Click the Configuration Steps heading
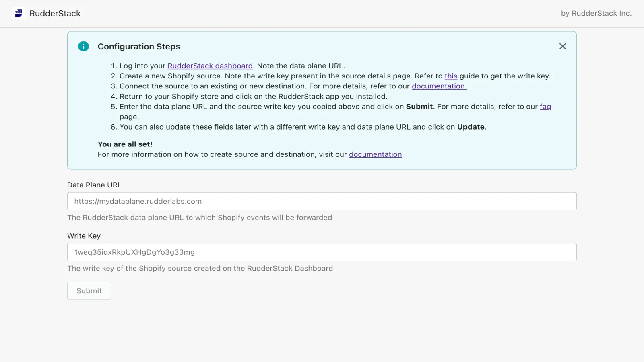The height and width of the screenshot is (362, 644). 138,47
